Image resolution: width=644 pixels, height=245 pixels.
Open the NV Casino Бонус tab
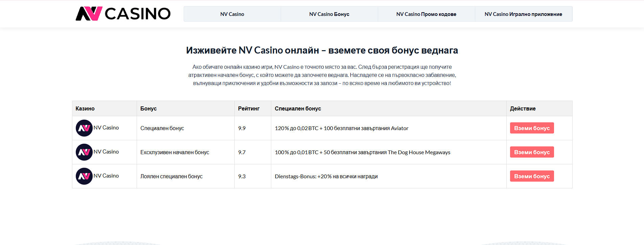pos(329,14)
